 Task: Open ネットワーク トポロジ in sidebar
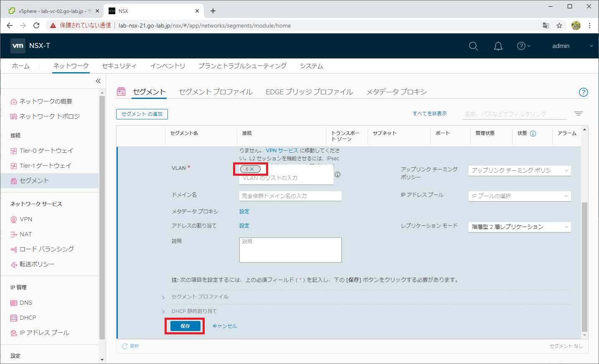[50, 116]
